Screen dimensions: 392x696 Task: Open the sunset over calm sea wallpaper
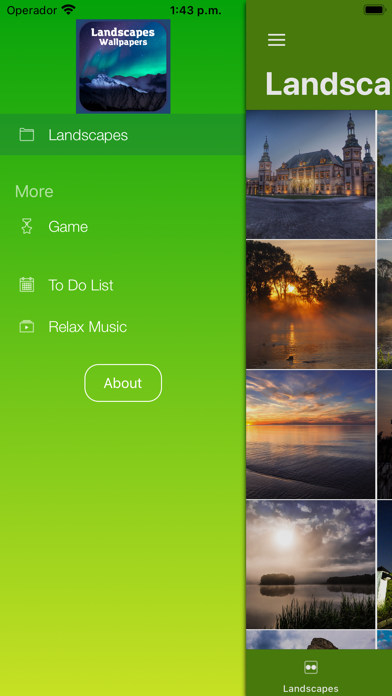click(311, 435)
